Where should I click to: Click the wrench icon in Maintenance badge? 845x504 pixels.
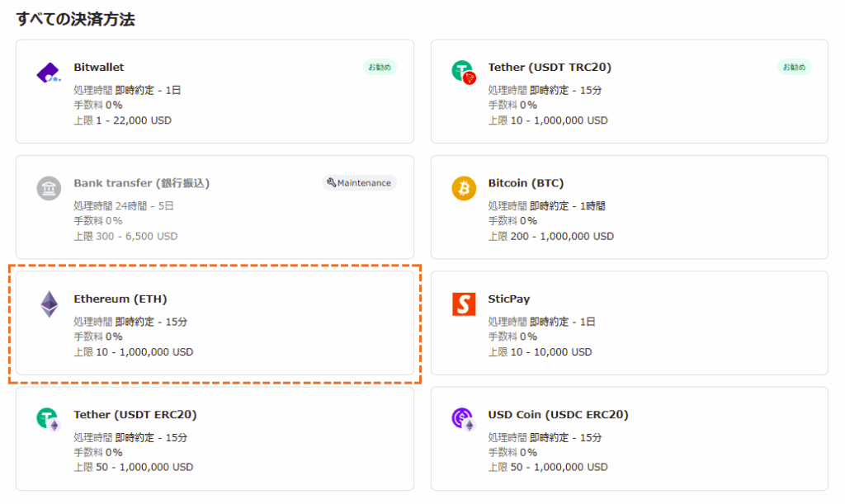(x=332, y=182)
